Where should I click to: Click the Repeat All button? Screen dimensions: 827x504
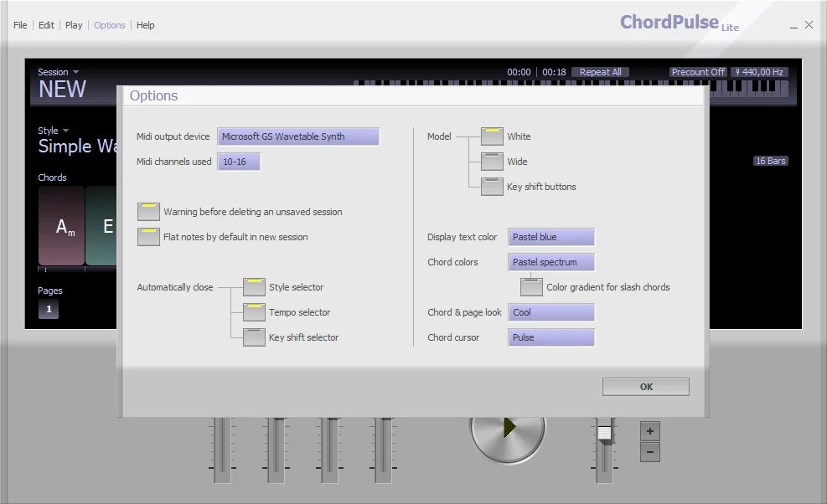pos(600,72)
